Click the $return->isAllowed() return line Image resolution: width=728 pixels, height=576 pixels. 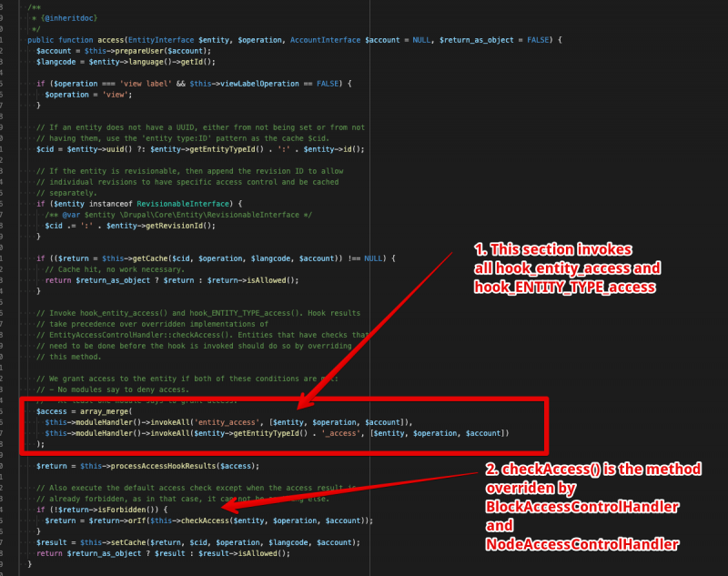[172, 280]
